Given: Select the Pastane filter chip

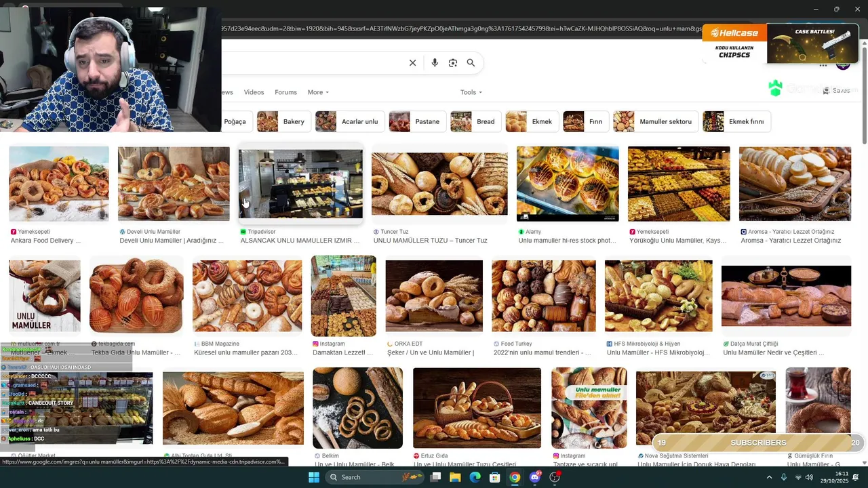Looking at the screenshot, I should coord(418,121).
